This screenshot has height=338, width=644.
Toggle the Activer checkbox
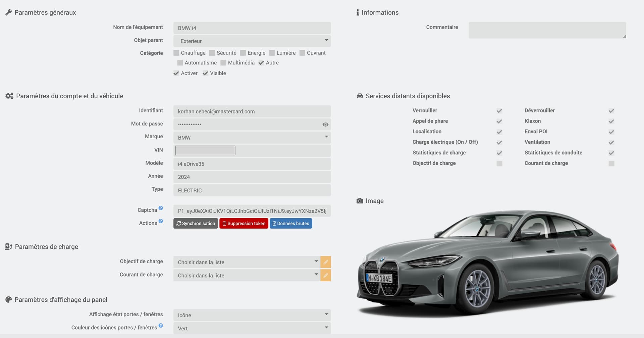coord(176,73)
